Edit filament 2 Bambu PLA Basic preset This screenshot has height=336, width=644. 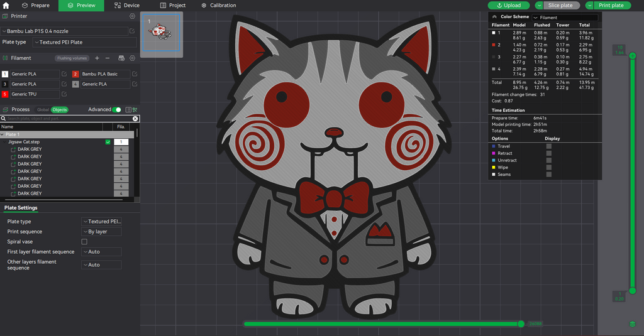[x=135, y=74]
